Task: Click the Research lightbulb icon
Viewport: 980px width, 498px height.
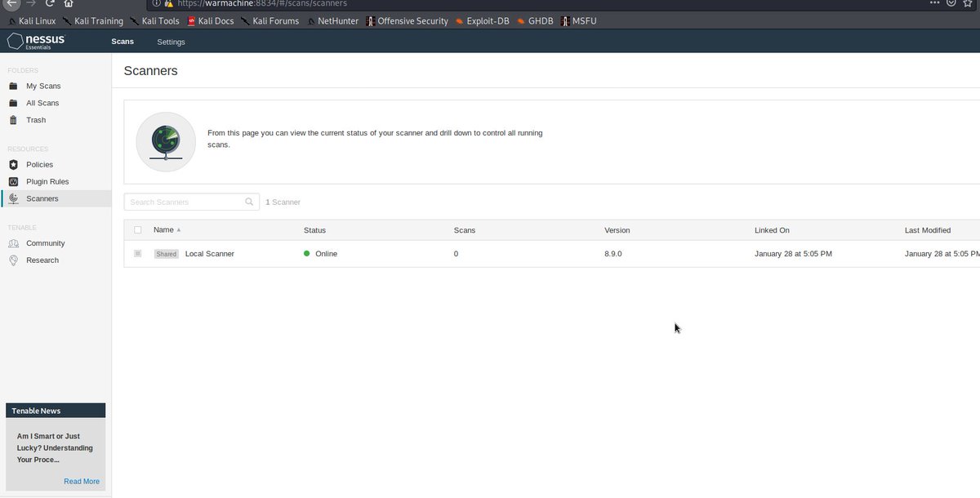Action: 13,260
